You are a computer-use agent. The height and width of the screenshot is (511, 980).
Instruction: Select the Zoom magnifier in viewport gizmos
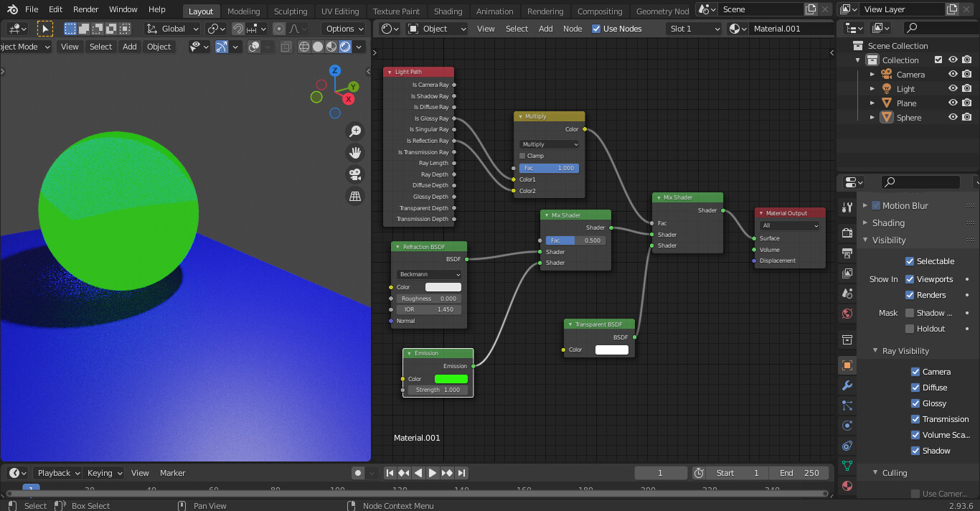click(354, 131)
